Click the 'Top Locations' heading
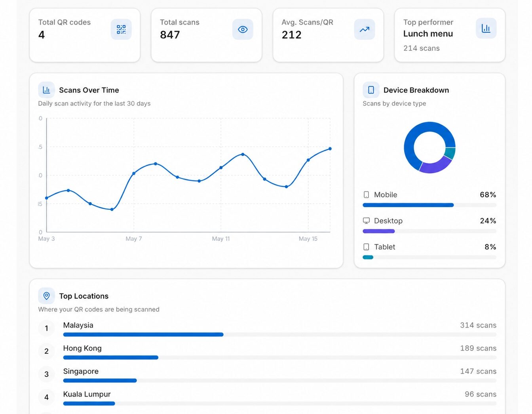Screen dimensions: 532x414 (x=84, y=296)
